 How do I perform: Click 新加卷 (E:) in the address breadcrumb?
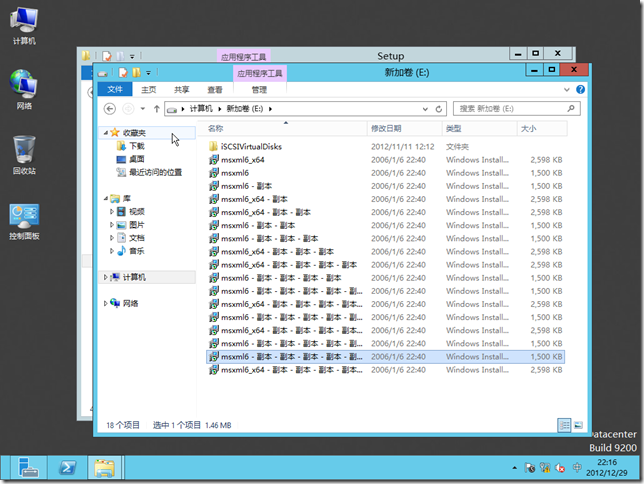pyautogui.click(x=245, y=108)
